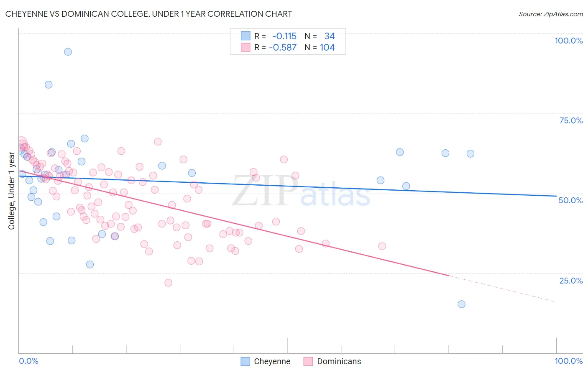Open the Source: ZipAtlas.com link
Screen dimensions: 588x373
click(551, 14)
